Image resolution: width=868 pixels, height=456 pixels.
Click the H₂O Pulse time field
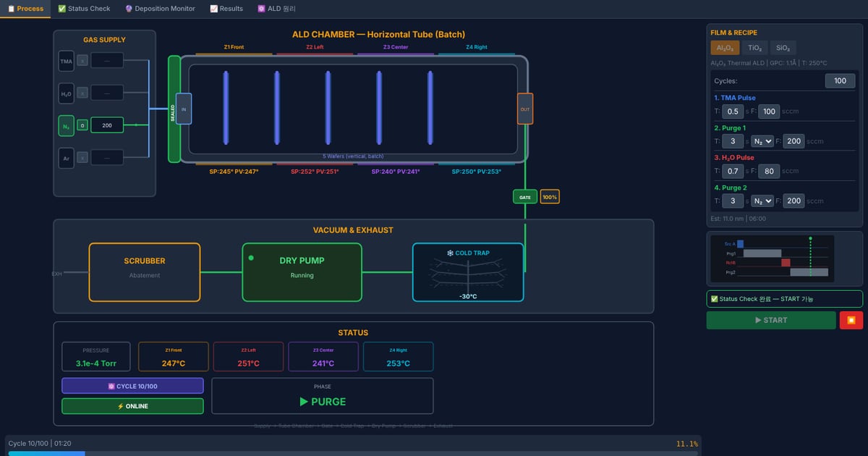(733, 171)
